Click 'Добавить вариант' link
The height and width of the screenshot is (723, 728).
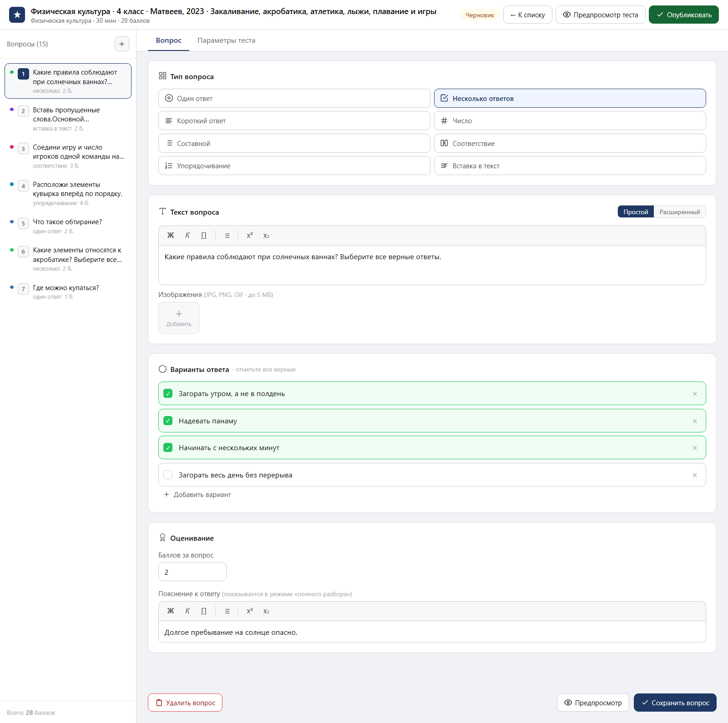[x=197, y=495]
